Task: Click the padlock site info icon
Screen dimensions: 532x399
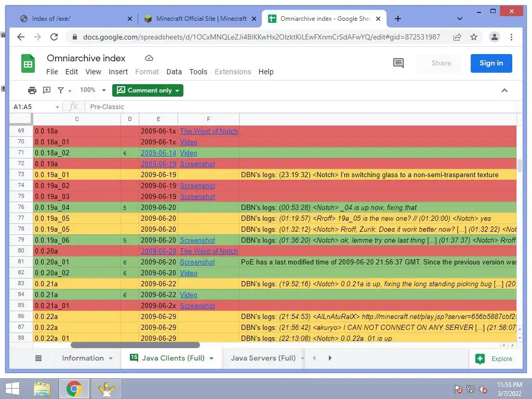Action: tap(75, 37)
